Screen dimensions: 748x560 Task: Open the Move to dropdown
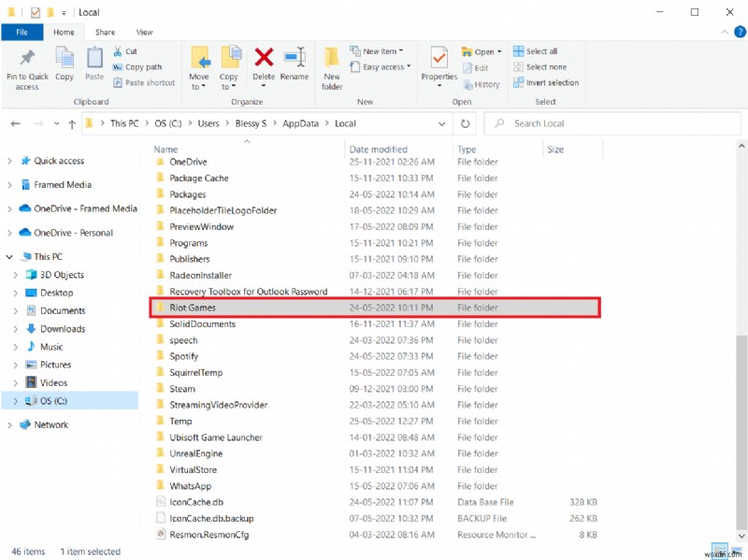click(x=199, y=65)
